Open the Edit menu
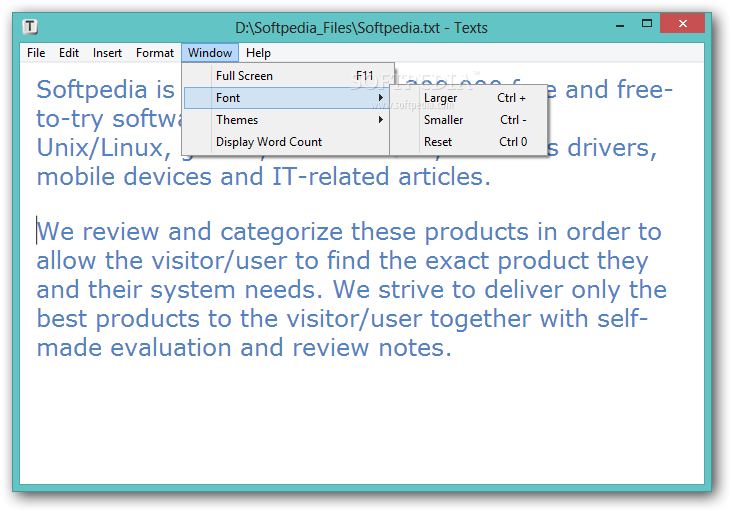732x512 pixels. pyautogui.click(x=69, y=53)
